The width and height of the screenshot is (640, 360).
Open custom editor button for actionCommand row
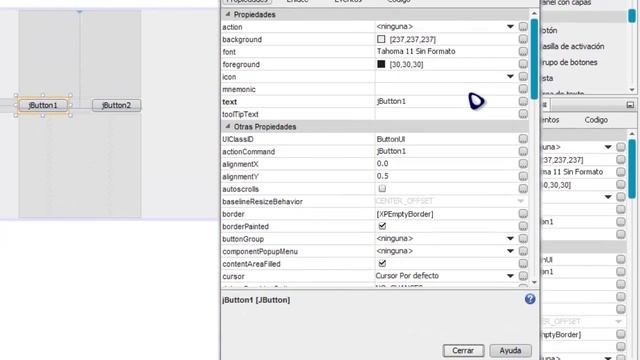click(x=523, y=151)
